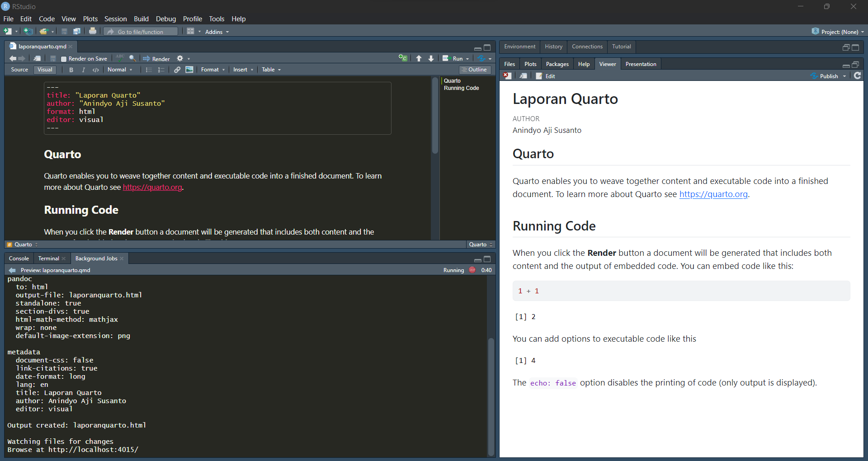The image size is (868, 461).
Task: Click the Publish button in Viewer
Action: 825,76
